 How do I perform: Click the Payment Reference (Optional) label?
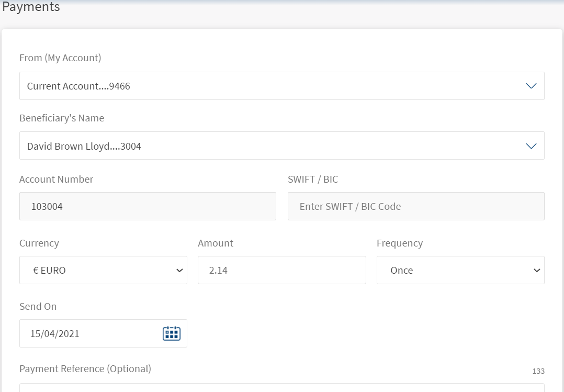point(85,369)
